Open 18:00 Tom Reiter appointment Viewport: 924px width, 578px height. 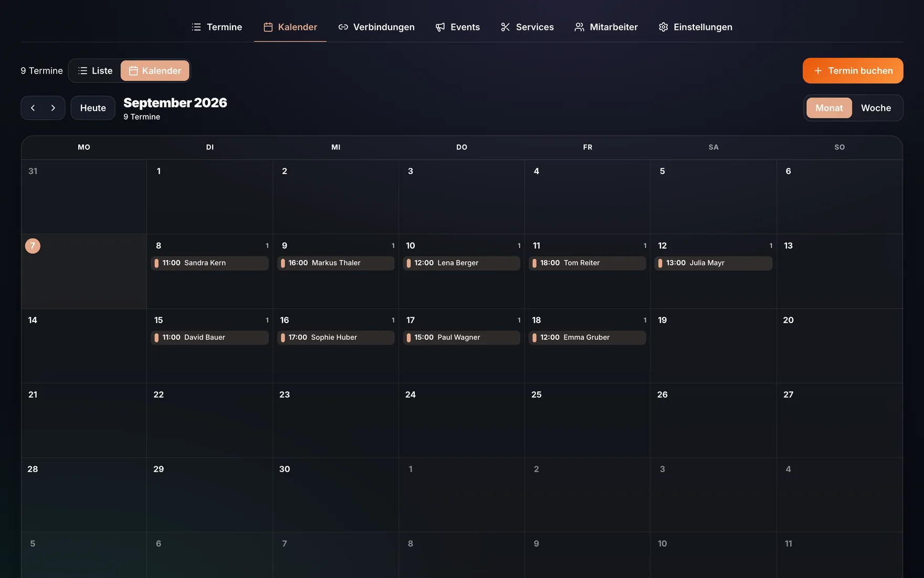pos(587,263)
